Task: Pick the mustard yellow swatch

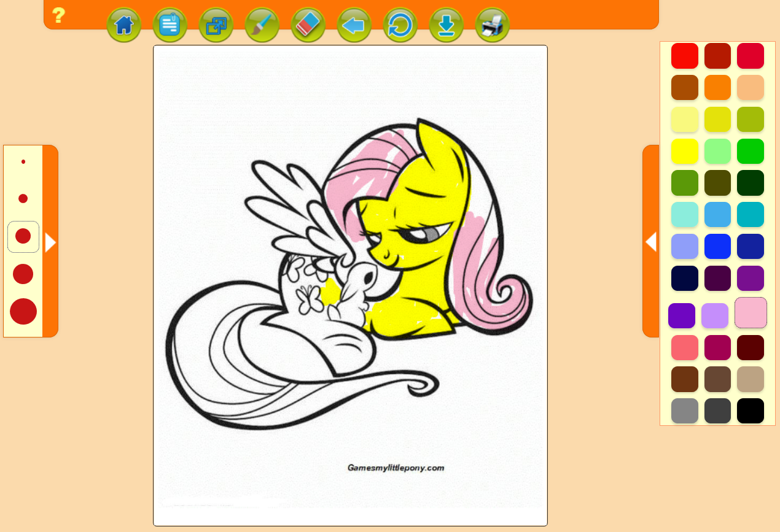Action: tap(717, 119)
